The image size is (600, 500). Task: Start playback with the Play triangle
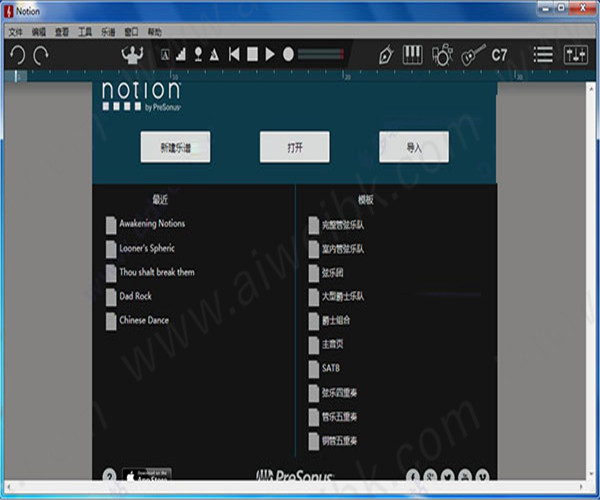coord(270,54)
